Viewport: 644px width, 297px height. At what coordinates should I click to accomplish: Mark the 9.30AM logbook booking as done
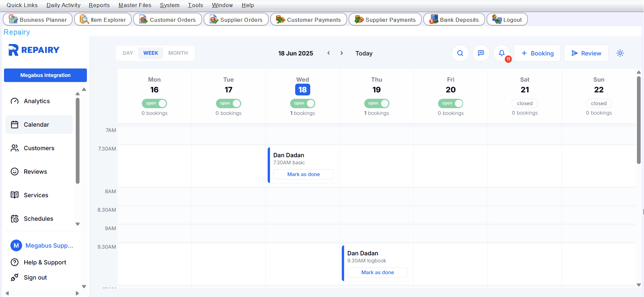[378, 272]
